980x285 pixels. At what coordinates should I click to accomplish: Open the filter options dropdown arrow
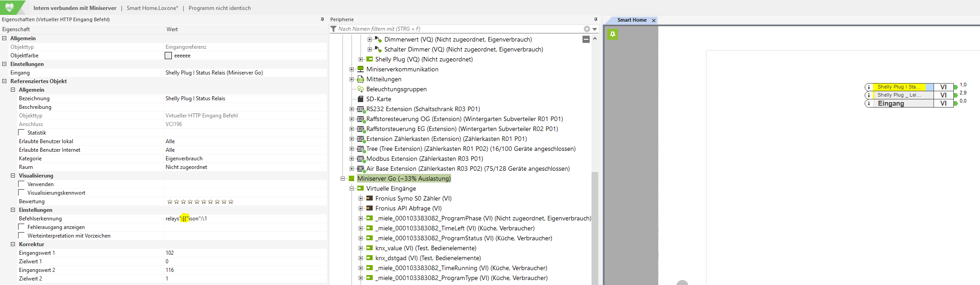click(595, 29)
